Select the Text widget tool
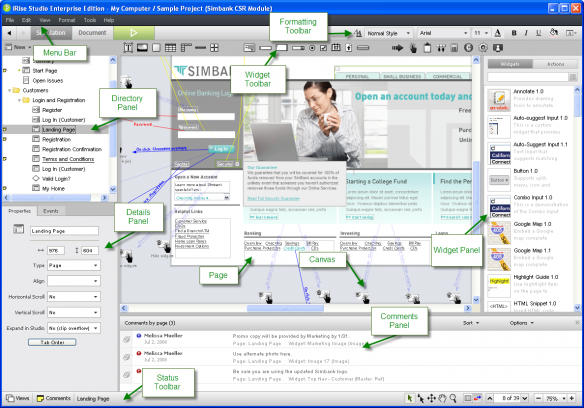584x408 pixels. tap(128, 48)
